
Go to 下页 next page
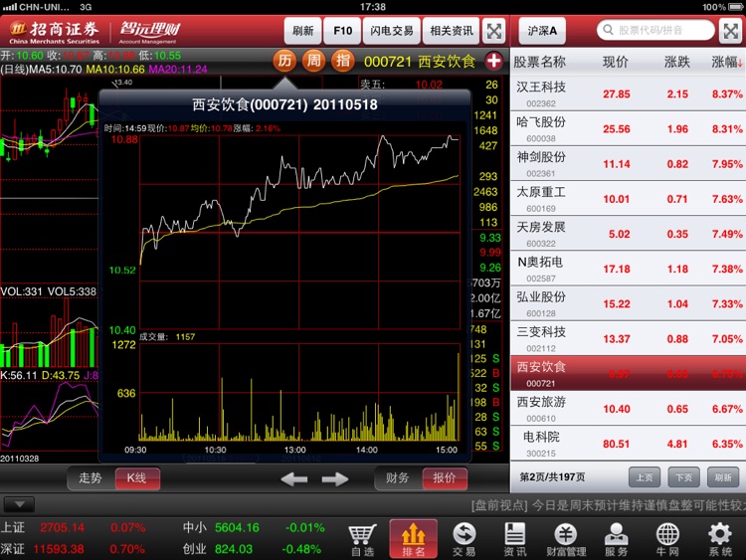tap(683, 476)
